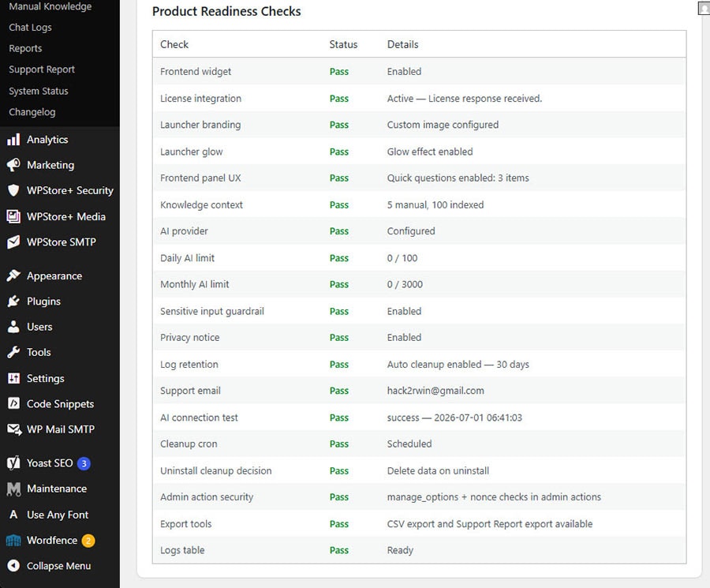
Task: Click the Wordfence fence icon
Action: click(x=13, y=541)
